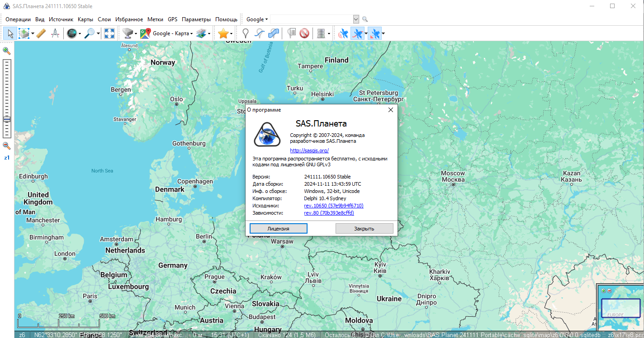
Task: Click the compass drawing tool icon
Action: pyautogui.click(x=55, y=33)
